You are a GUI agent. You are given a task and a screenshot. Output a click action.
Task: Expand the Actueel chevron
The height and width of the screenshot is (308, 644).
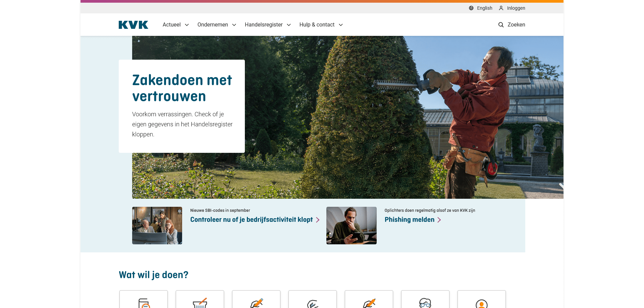pos(187,25)
